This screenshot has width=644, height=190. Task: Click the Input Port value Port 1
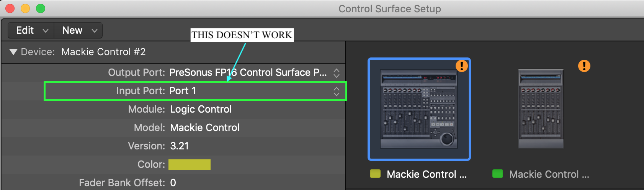[183, 91]
